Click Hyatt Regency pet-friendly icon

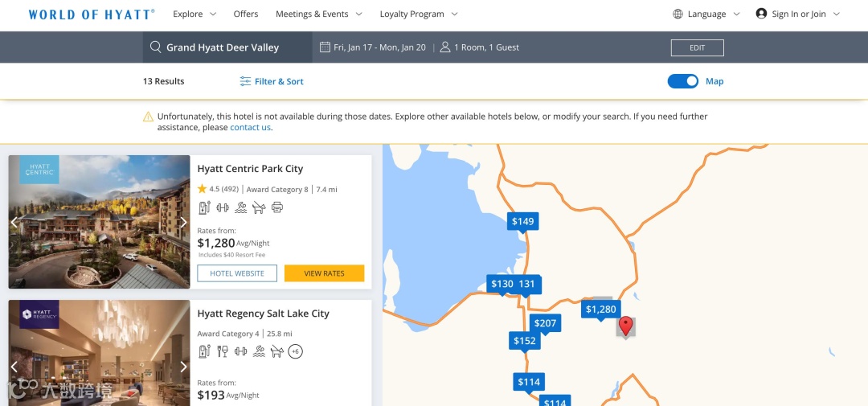tap(277, 351)
